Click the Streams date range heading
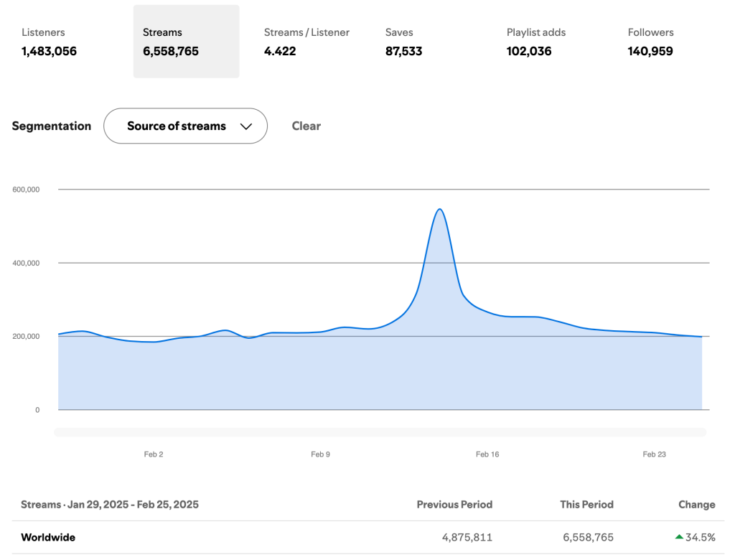 pyautogui.click(x=110, y=505)
